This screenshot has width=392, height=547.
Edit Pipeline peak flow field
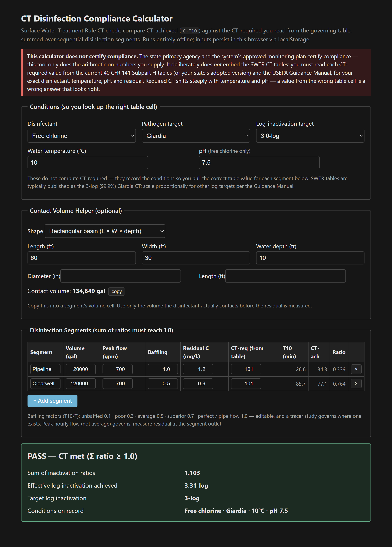click(x=118, y=369)
